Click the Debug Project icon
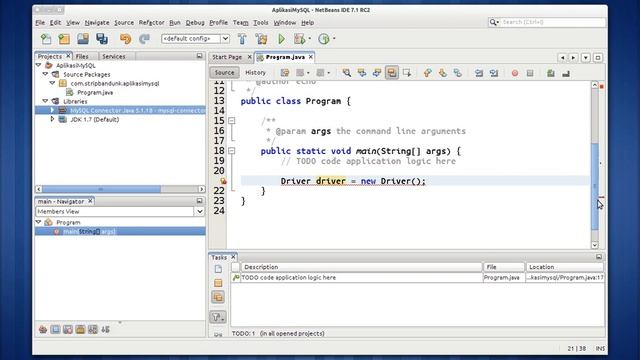The width and height of the screenshot is (640, 360). 300,39
